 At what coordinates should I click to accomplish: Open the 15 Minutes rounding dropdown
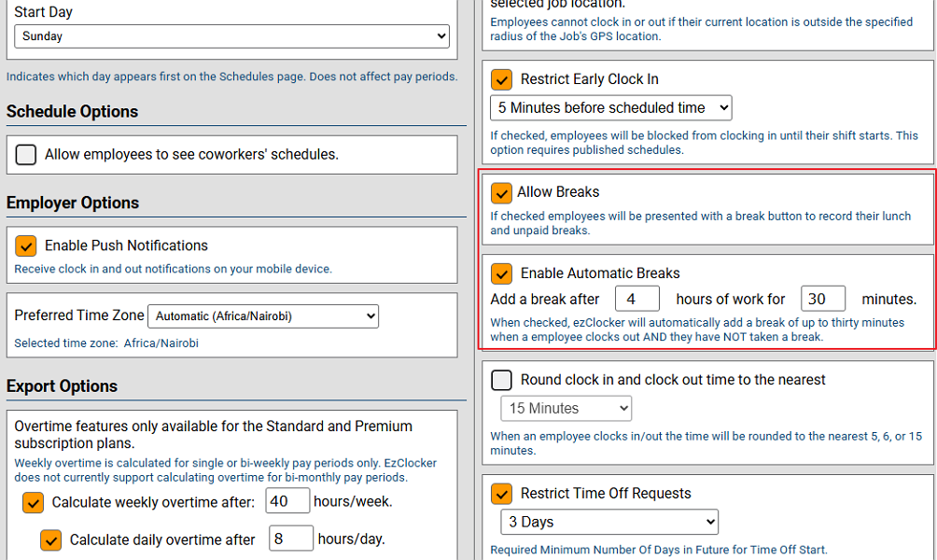click(566, 409)
